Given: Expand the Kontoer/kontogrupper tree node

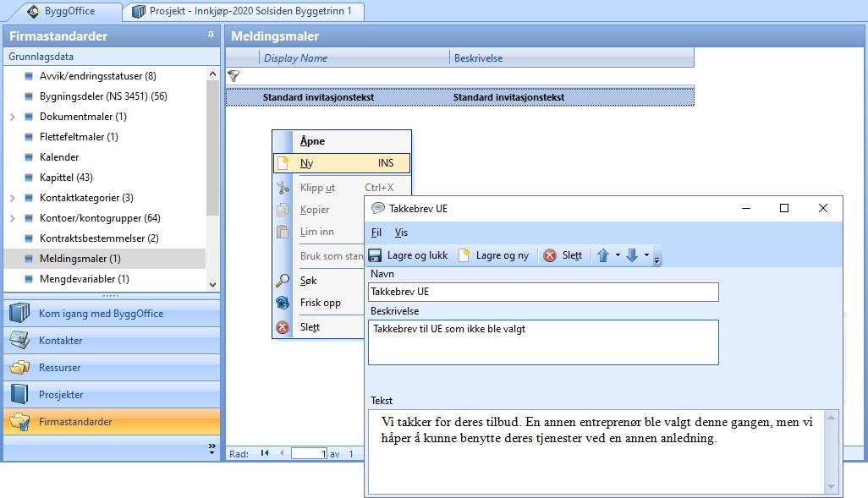Looking at the screenshot, I should (x=13, y=218).
